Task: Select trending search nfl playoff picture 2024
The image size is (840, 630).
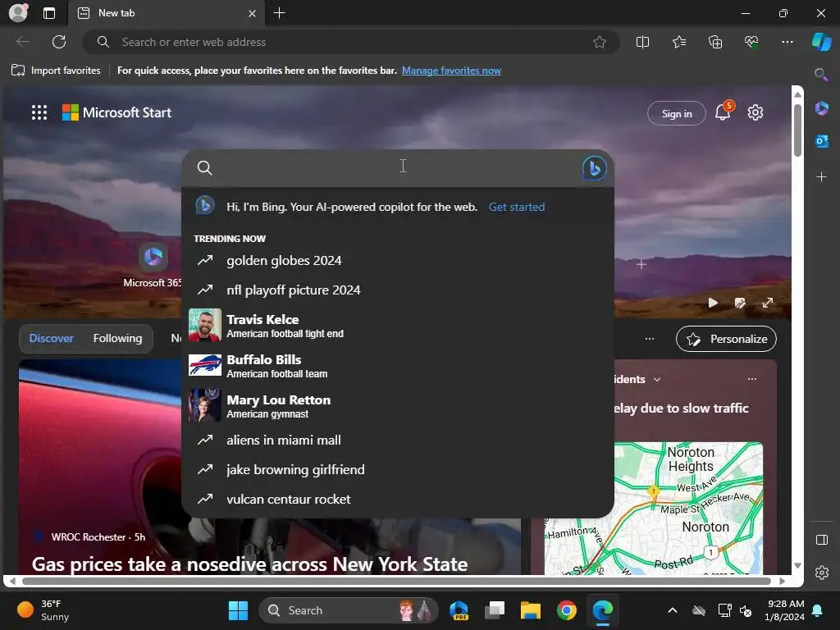Action: [x=398, y=290]
